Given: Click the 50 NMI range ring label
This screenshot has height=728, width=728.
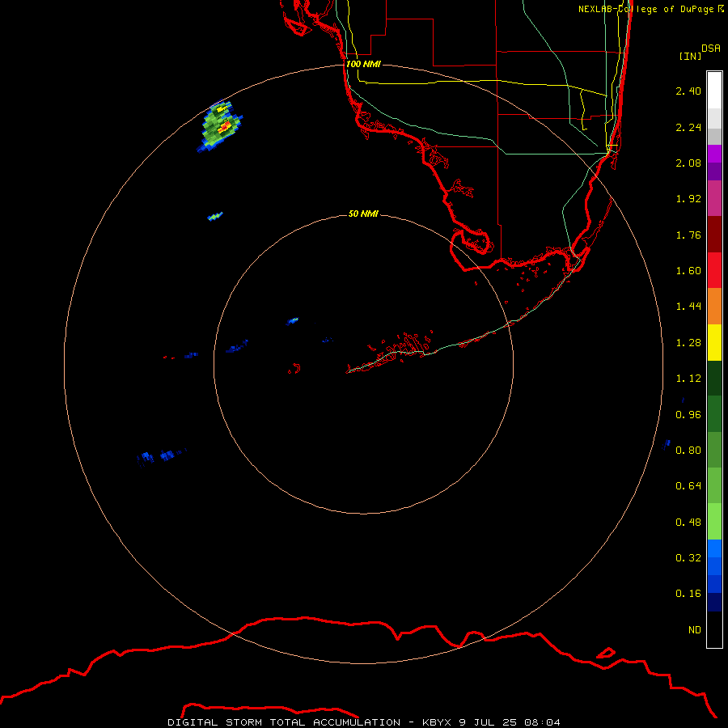Looking at the screenshot, I should point(363,214).
